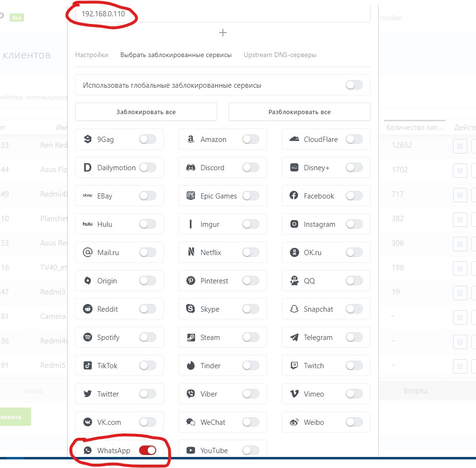
Task: Open the Настройки tab
Action: [92, 55]
